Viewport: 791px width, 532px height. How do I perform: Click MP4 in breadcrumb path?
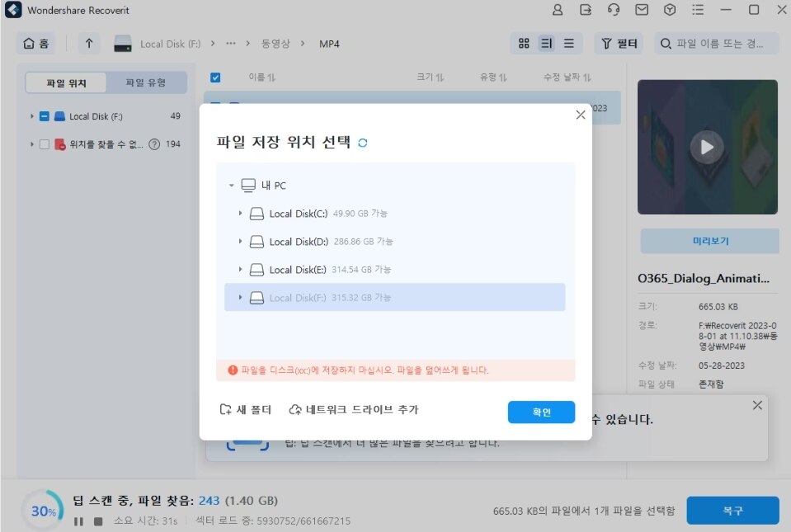(329, 44)
